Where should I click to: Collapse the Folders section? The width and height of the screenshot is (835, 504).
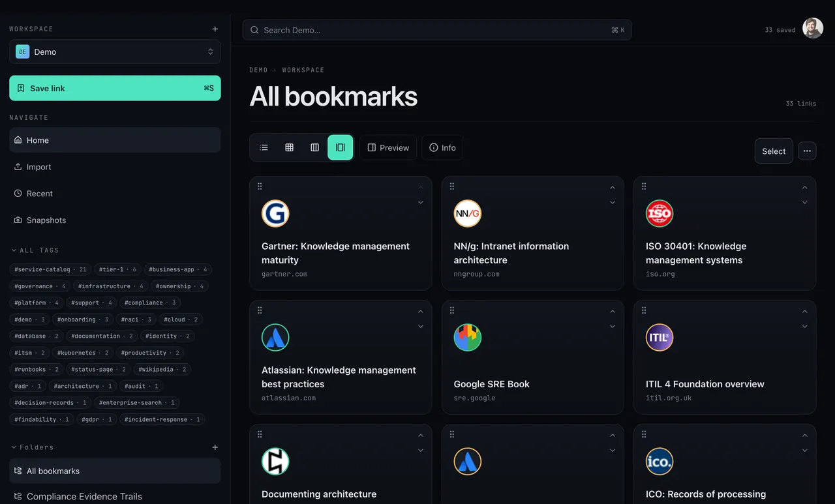point(33,447)
